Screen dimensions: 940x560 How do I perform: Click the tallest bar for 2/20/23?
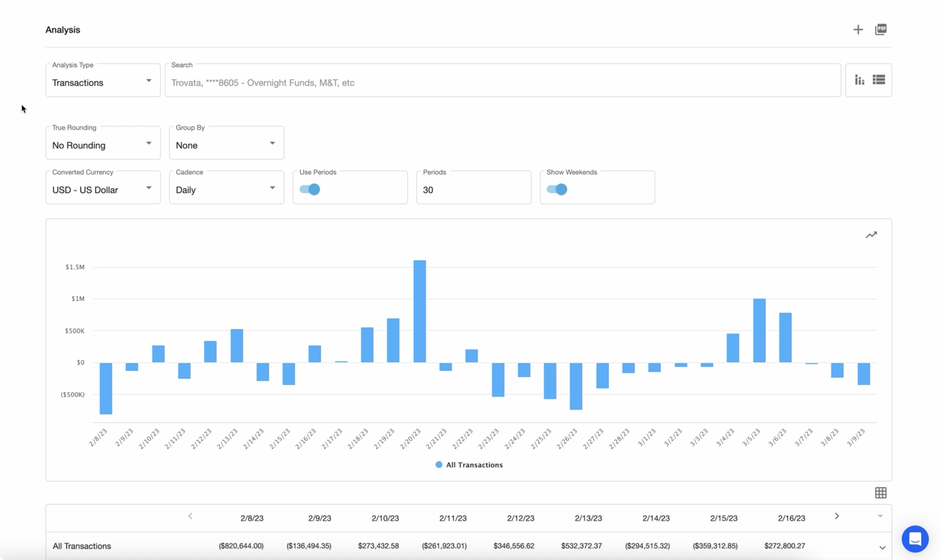(x=420, y=311)
